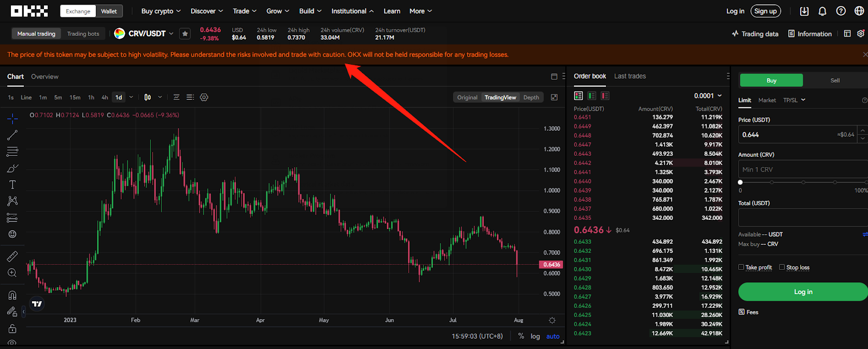Open Trading data link

pos(755,34)
